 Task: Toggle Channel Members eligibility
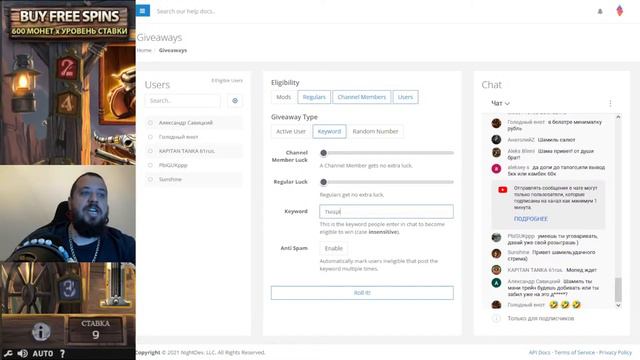(x=362, y=97)
